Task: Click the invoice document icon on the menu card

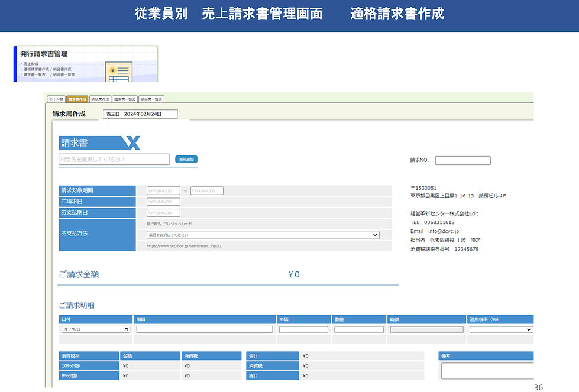Action: (x=118, y=72)
